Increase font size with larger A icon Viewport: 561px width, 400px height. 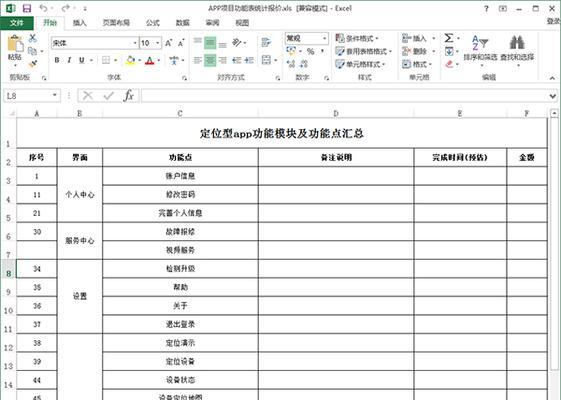169,43
